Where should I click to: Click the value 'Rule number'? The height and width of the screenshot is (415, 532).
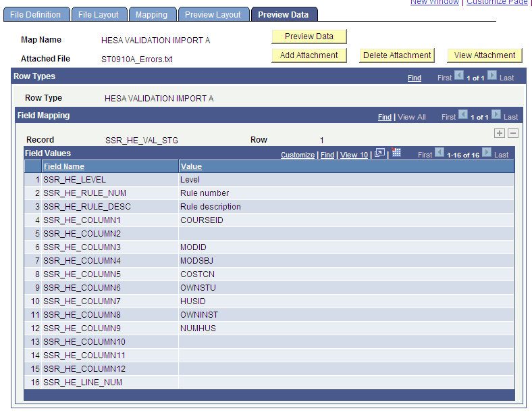tap(205, 193)
